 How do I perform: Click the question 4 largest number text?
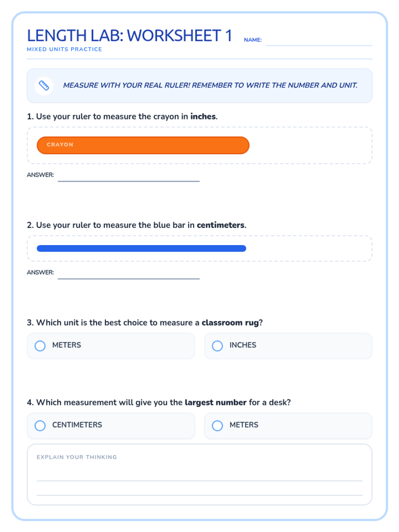tap(159, 402)
